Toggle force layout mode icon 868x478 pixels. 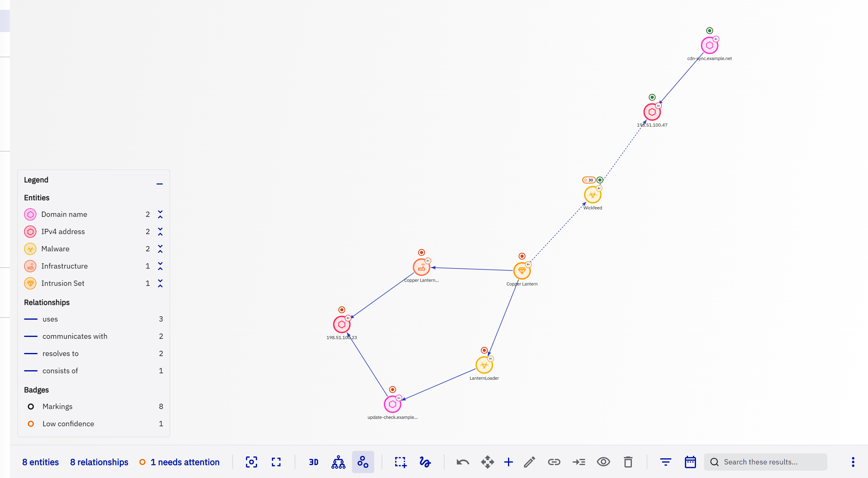[363, 462]
